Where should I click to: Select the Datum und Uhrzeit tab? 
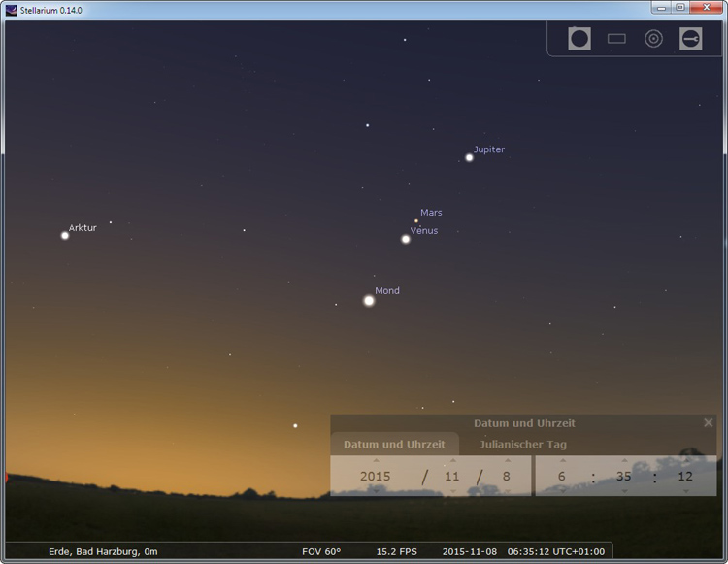[394, 445]
